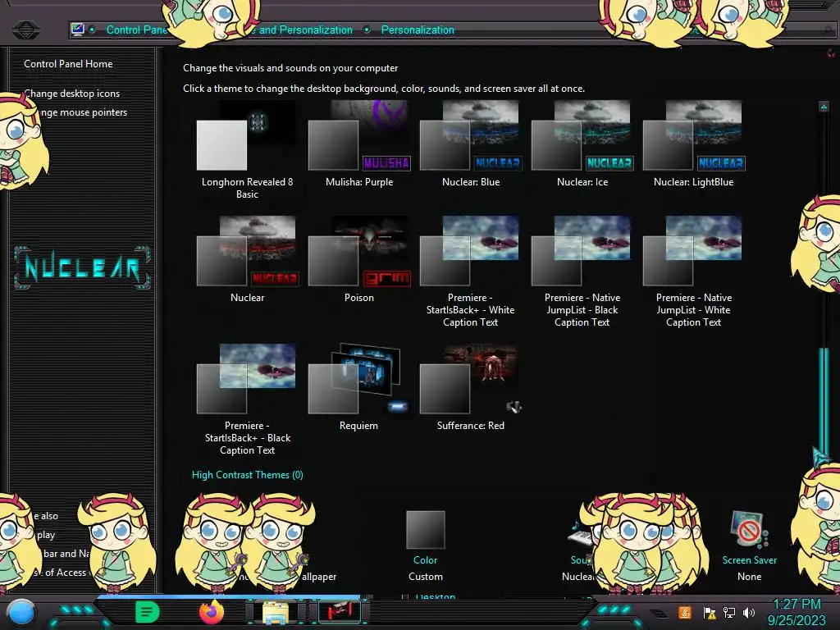Click the orange Java tray icon
Screen dimensions: 840x630
click(x=685, y=612)
